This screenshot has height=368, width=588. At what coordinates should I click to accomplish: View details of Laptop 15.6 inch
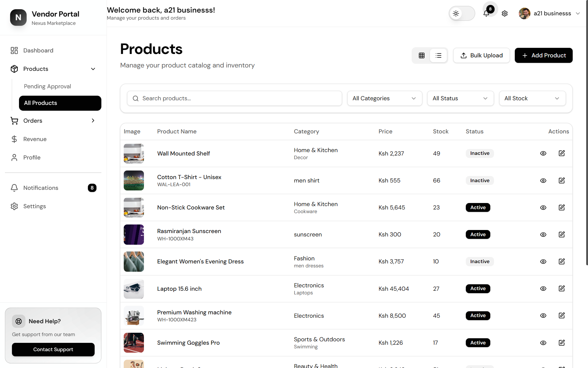[543, 289]
